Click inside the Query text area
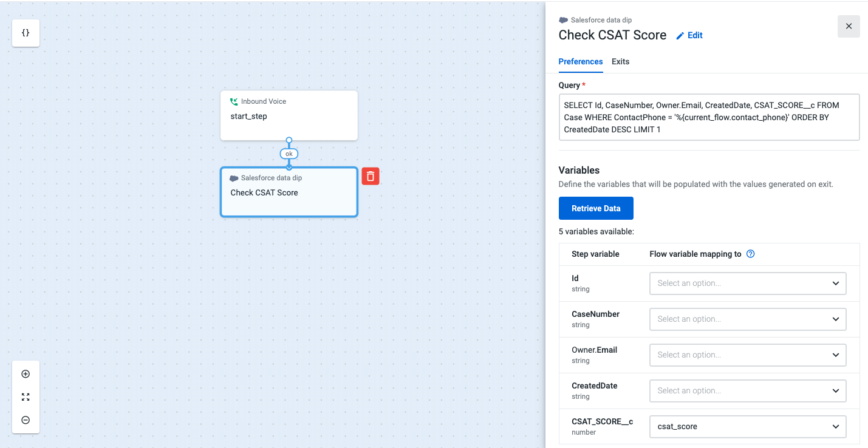 (x=709, y=117)
